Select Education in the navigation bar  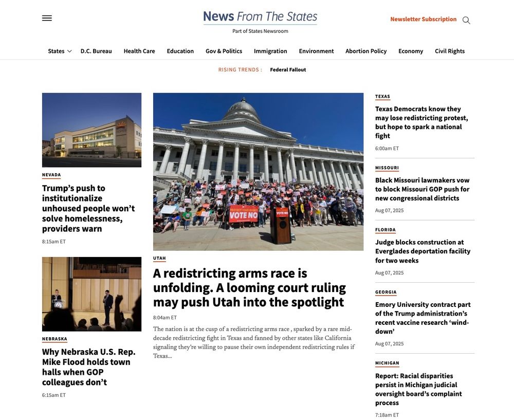pyautogui.click(x=180, y=51)
